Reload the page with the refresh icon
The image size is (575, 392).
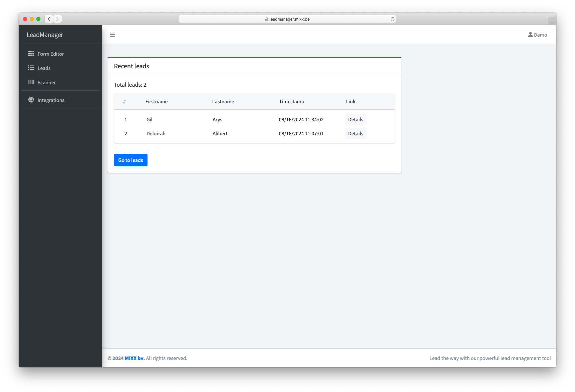point(392,19)
